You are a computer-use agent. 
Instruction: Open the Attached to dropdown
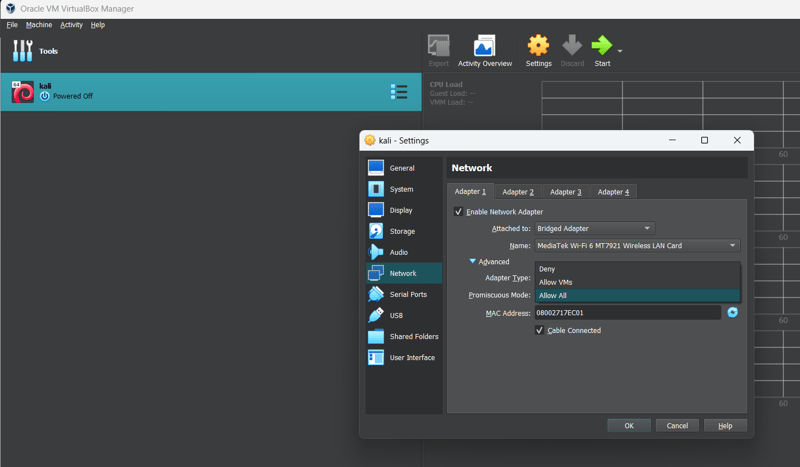click(x=594, y=229)
